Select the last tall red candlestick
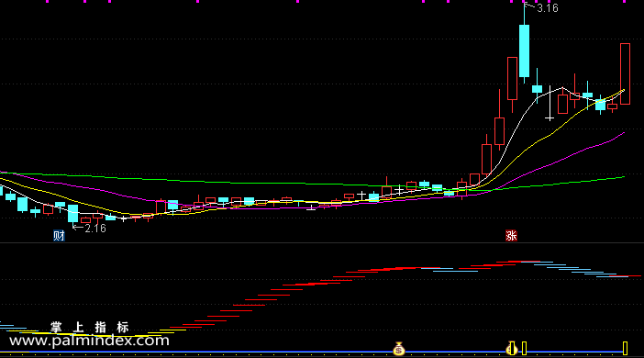Image resolution: width=644 pixels, height=358 pixels. [625, 74]
